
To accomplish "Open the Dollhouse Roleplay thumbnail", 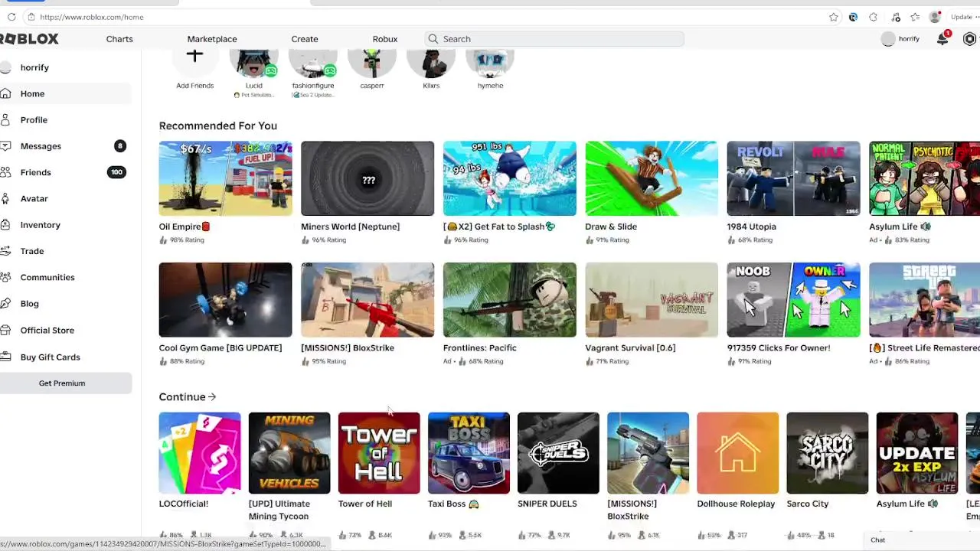I will (x=737, y=453).
